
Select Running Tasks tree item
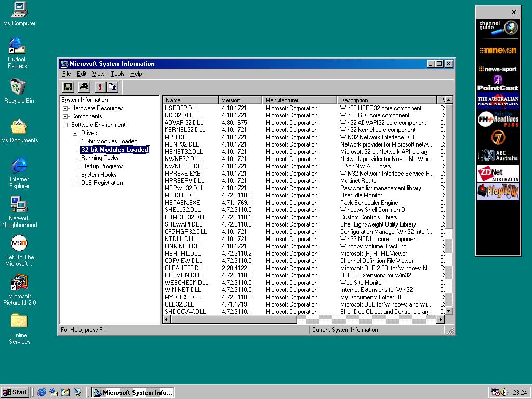coord(100,158)
